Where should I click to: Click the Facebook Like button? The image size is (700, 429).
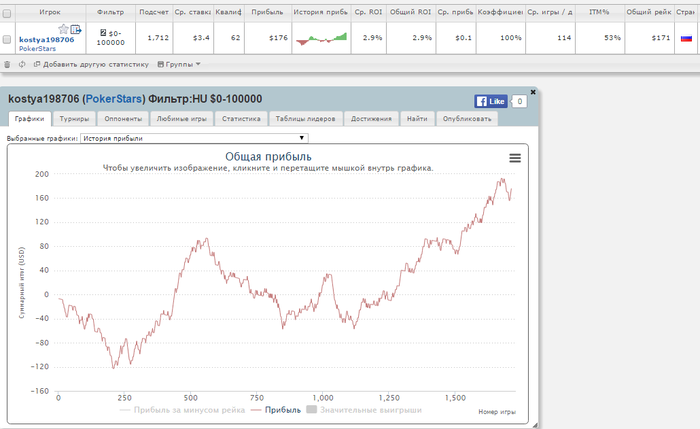(x=491, y=101)
